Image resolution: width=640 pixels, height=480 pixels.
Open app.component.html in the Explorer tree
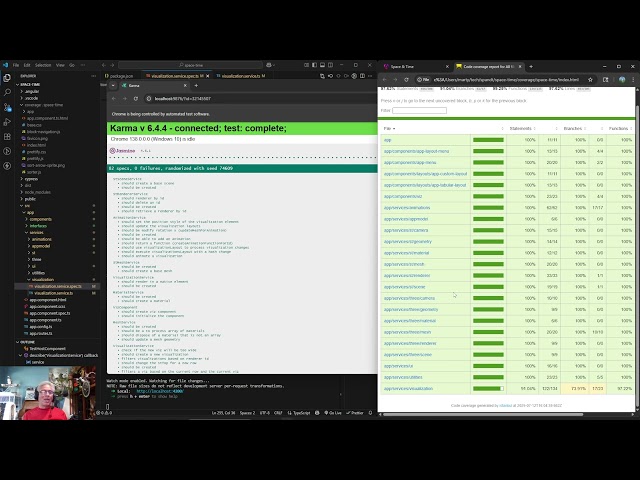[48, 300]
